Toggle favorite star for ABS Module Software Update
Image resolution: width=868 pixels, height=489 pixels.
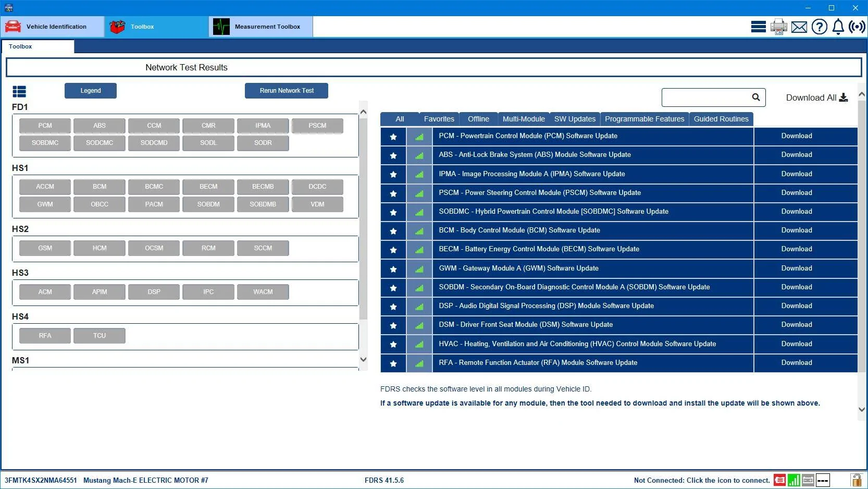pos(393,155)
